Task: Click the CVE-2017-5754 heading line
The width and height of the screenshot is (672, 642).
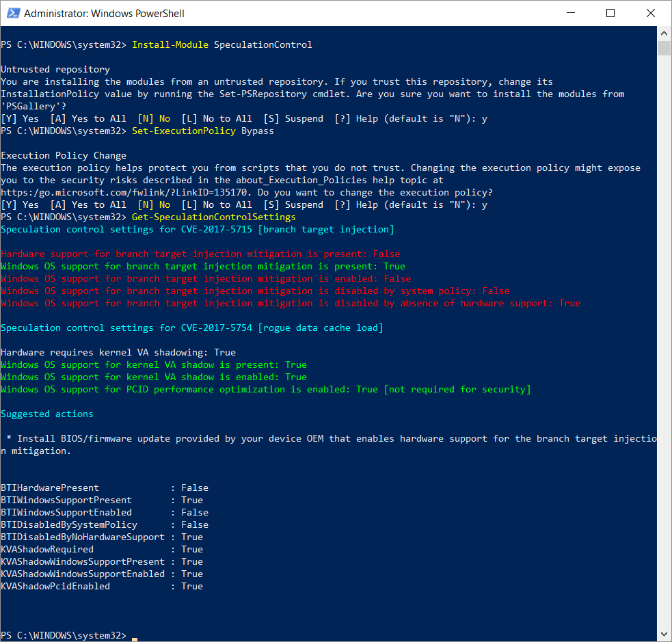Action: click(x=191, y=328)
